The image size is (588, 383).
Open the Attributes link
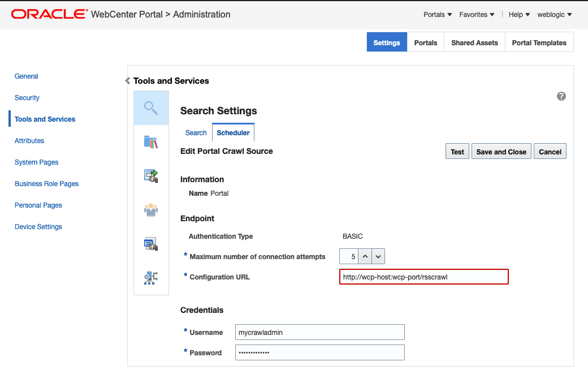click(29, 141)
